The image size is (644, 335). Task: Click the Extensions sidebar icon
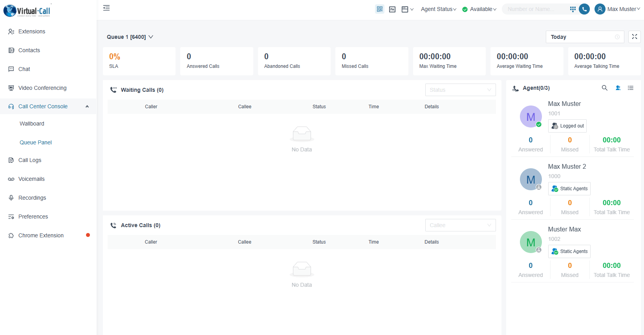tap(11, 31)
